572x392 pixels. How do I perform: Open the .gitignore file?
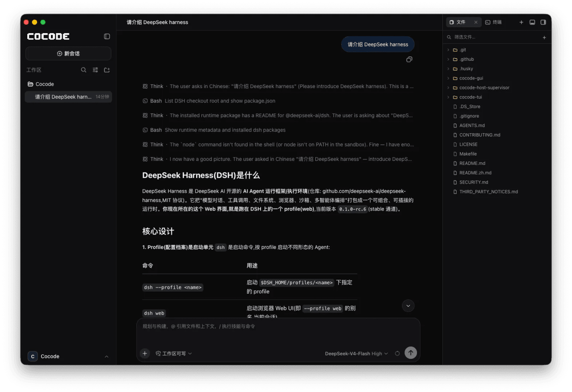(469, 116)
